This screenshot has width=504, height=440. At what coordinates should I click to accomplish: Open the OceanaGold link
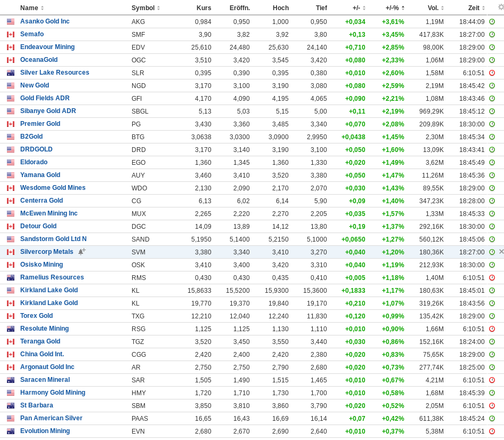39,60
